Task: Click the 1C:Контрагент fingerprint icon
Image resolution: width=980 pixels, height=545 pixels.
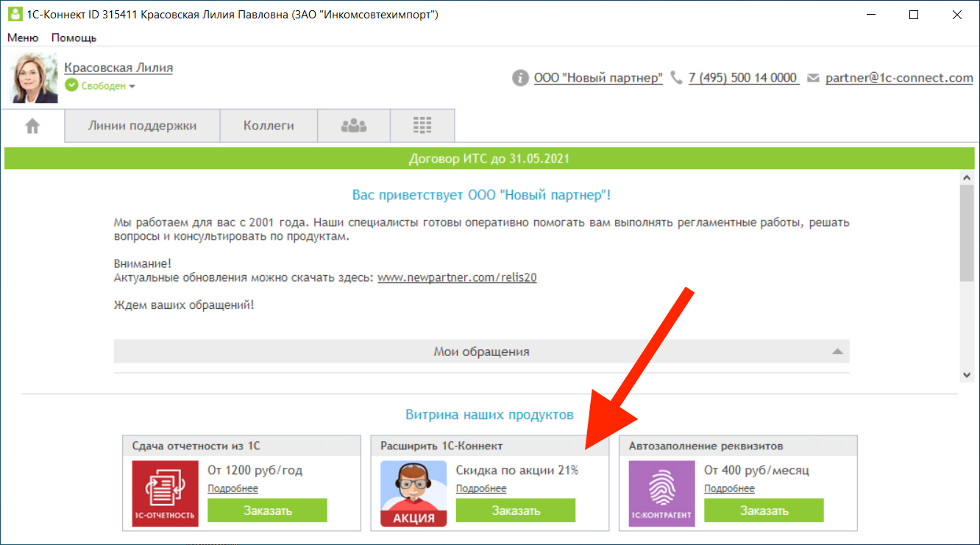Action: (x=661, y=494)
